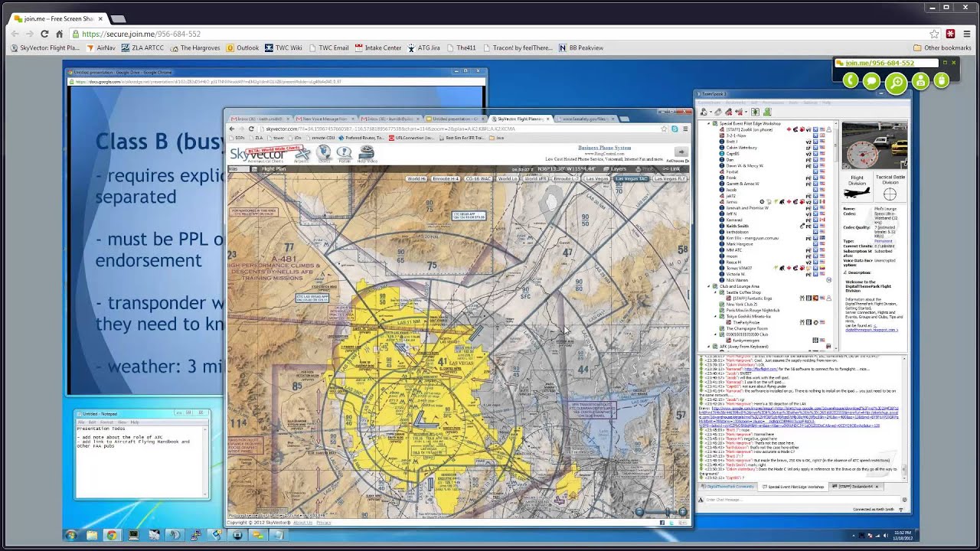Click the Windows Start button
Image resolution: width=980 pixels, height=551 pixels.
(x=71, y=535)
